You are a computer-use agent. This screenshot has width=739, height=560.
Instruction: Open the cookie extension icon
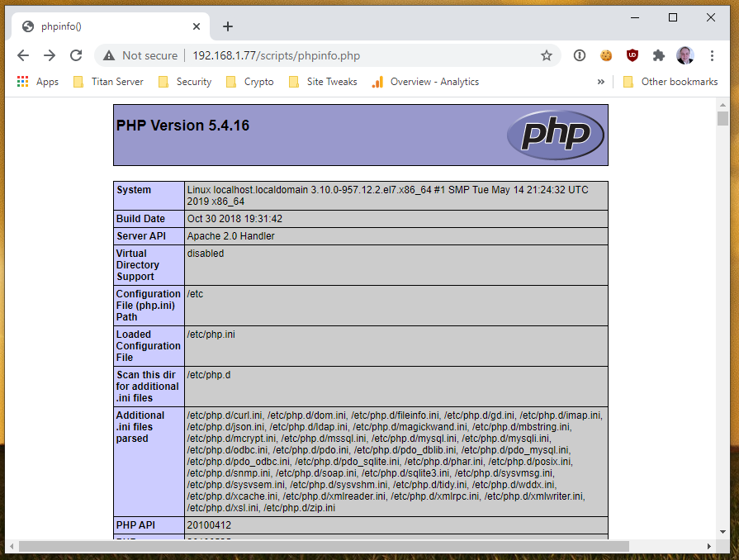coord(606,55)
